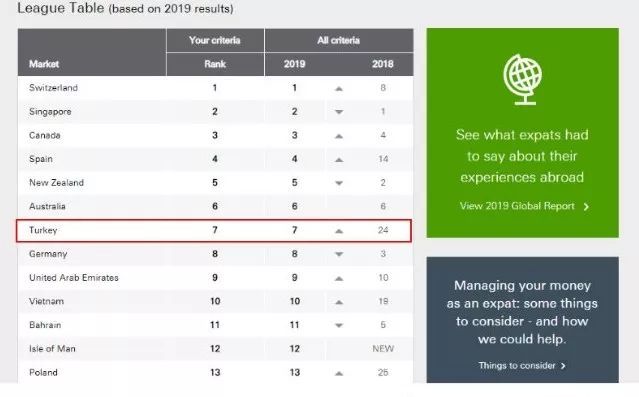Image resolution: width=639 pixels, height=397 pixels.
Task: Click the up arrow in Spain row
Action: click(x=339, y=160)
